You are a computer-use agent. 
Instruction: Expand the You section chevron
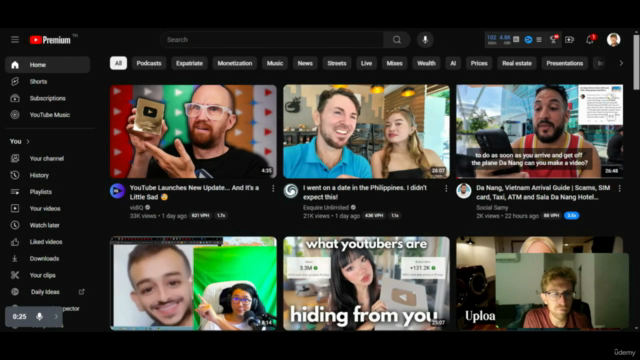(28, 142)
